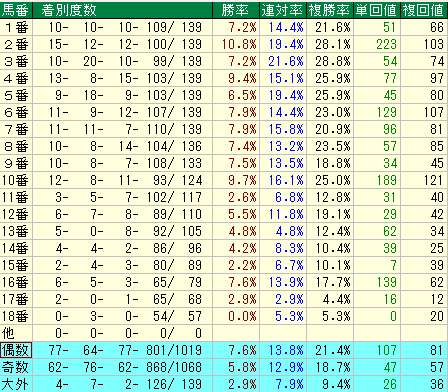This screenshot has width=448, height=392.
Task: Click the 複回値 121 for 10番
Action: pos(434,180)
